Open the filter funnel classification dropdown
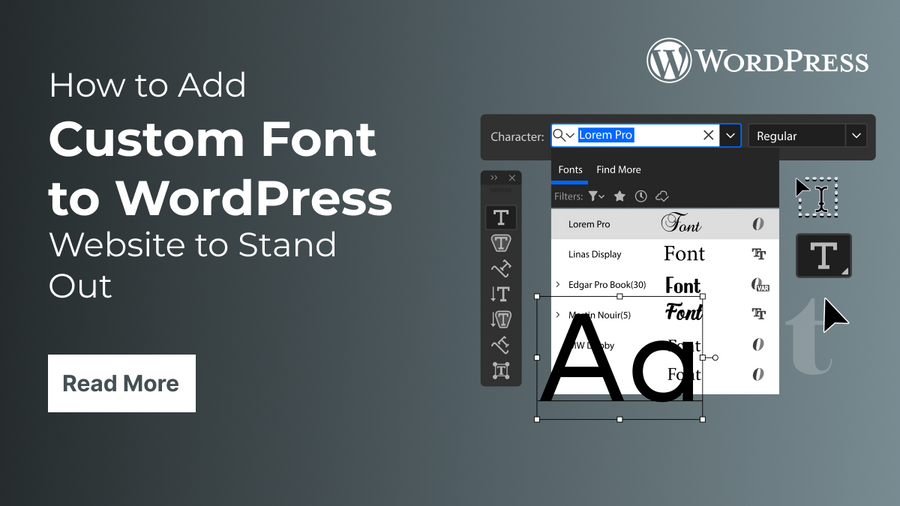Viewport: 900px width, 506px height. [597, 197]
